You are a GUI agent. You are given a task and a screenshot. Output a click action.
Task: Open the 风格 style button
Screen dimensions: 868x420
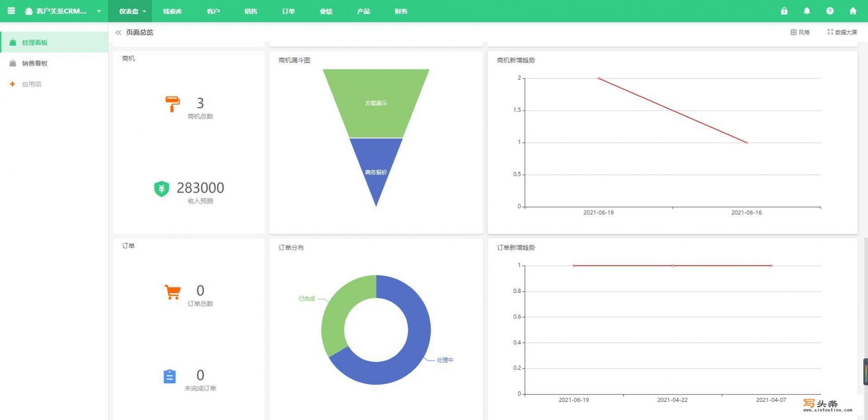coord(800,32)
